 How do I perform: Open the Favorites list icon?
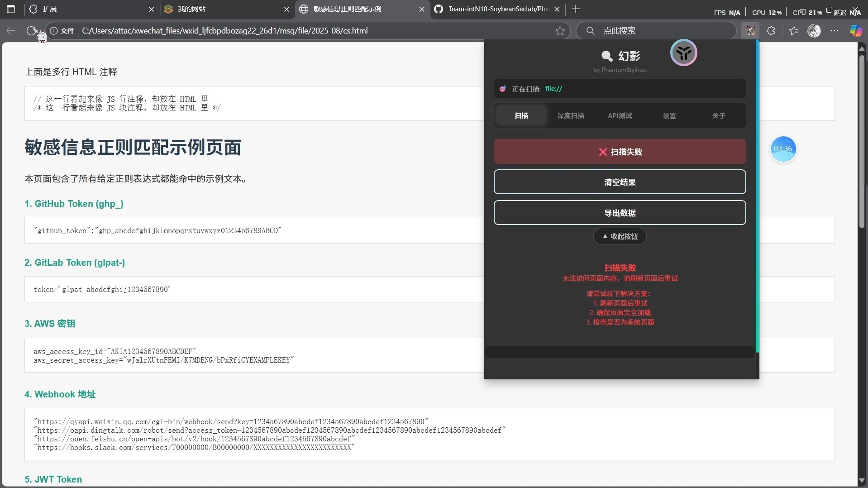(x=794, y=31)
